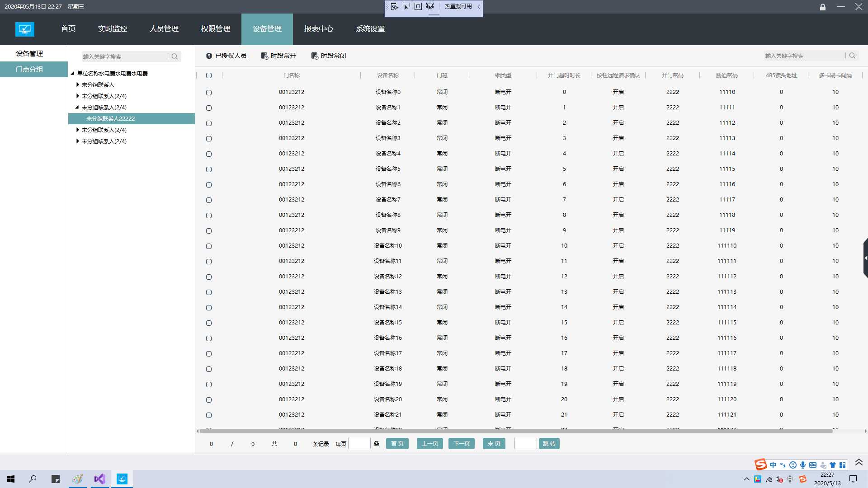Open Windows search from taskbar
This screenshot has width=868, height=488.
33,479
